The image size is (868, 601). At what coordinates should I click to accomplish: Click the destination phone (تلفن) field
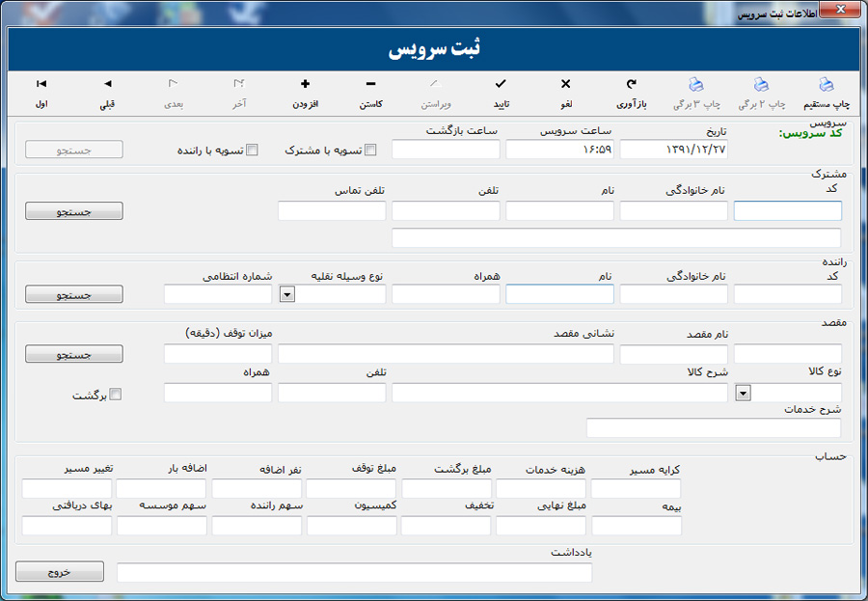[x=332, y=393]
